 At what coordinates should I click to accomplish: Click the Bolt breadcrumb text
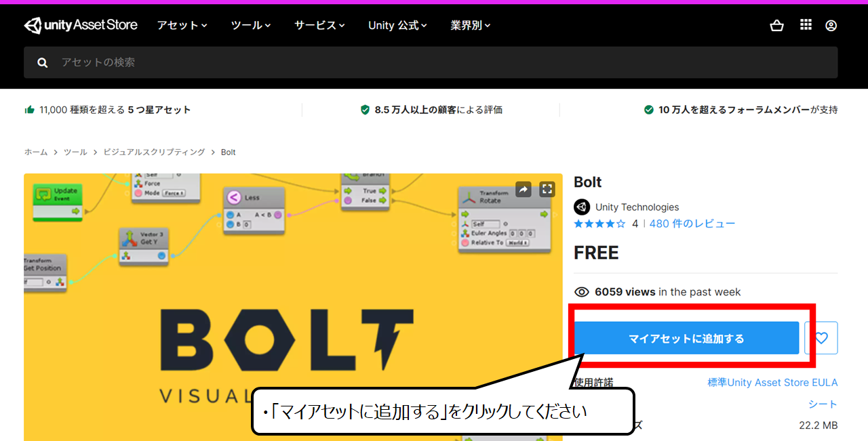coord(229,152)
